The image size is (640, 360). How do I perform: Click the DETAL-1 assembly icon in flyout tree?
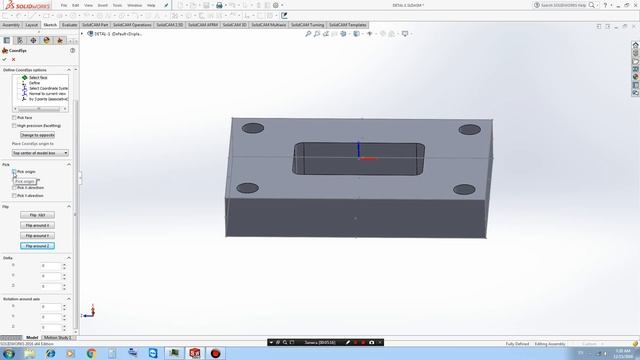(x=90, y=34)
